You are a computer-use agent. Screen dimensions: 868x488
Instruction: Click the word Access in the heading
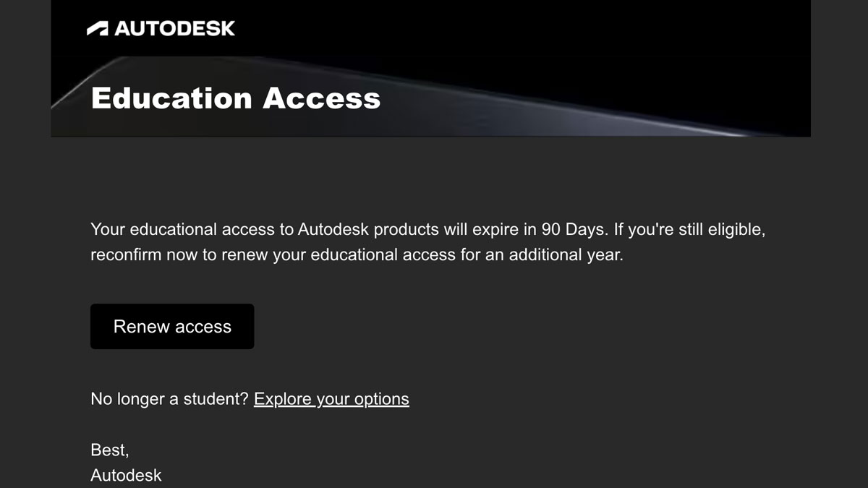(321, 98)
